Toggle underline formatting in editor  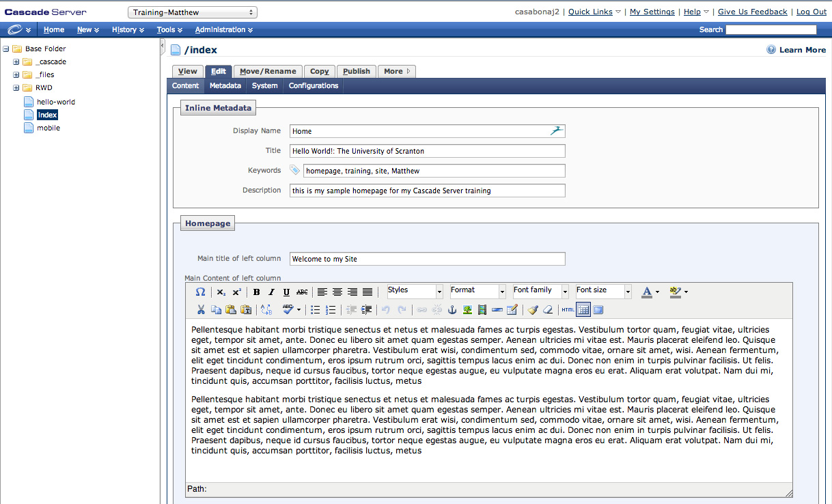click(x=286, y=292)
